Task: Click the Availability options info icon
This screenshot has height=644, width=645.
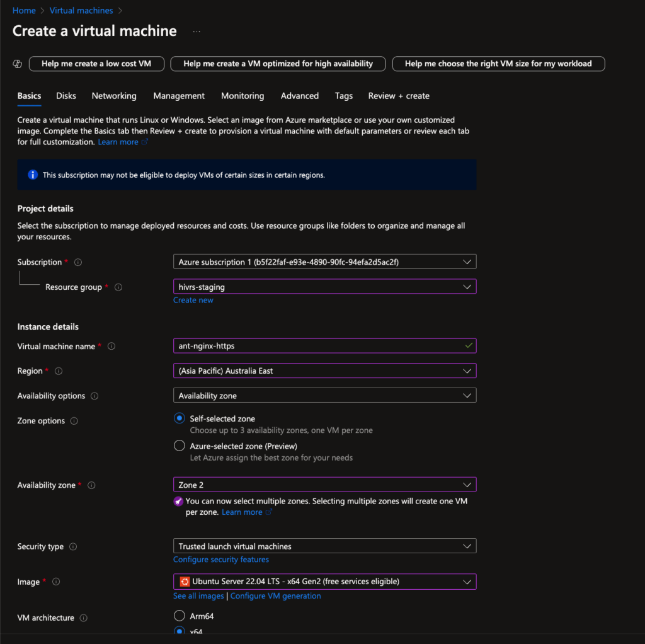Action: [x=94, y=396]
